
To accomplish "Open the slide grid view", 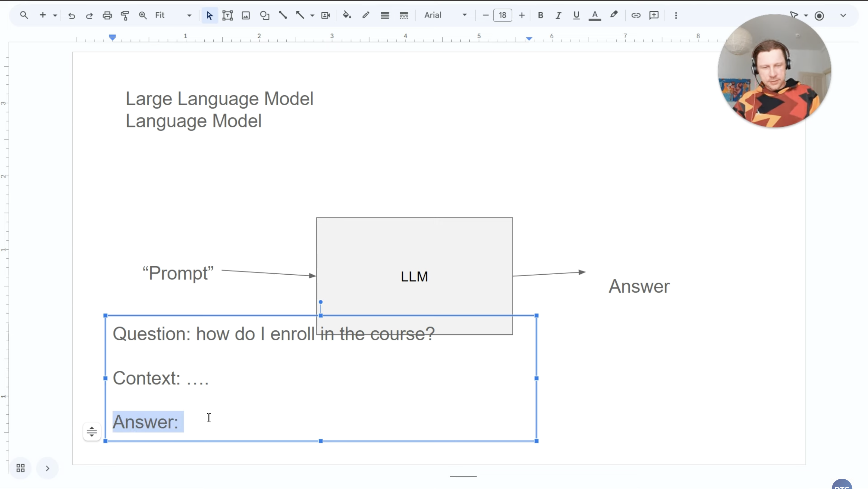I will tap(20, 468).
